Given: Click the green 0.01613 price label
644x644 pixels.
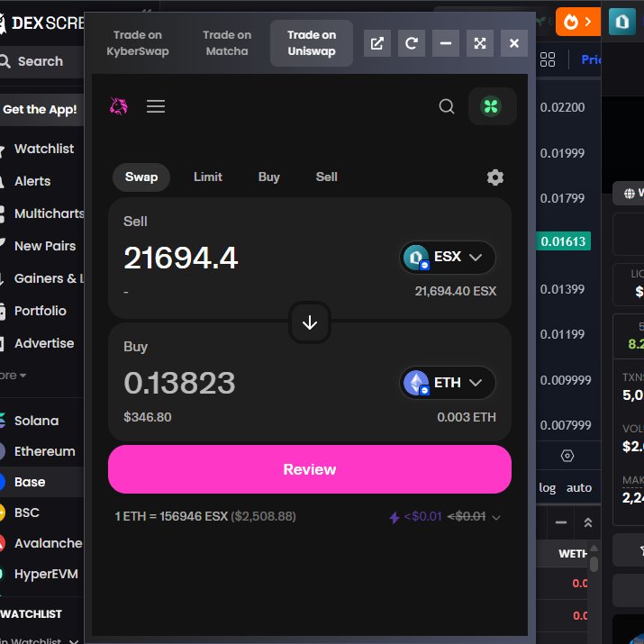Looking at the screenshot, I should pyautogui.click(x=563, y=241).
